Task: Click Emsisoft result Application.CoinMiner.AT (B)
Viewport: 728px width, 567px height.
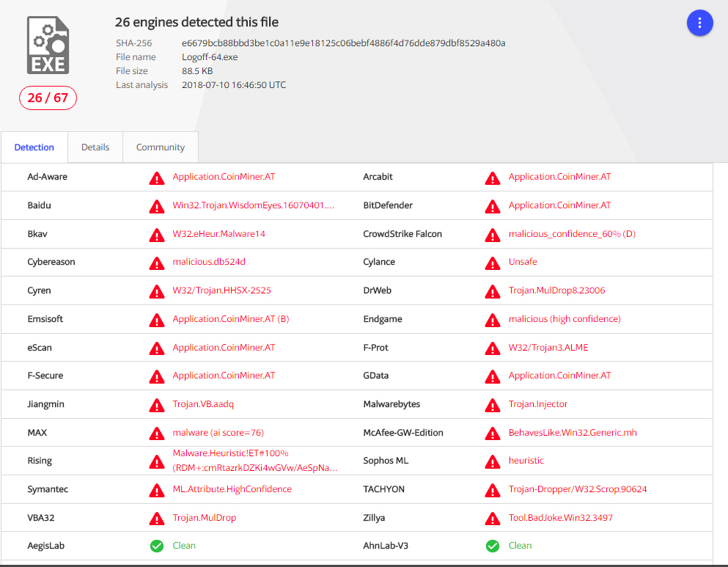Action: [x=231, y=319]
